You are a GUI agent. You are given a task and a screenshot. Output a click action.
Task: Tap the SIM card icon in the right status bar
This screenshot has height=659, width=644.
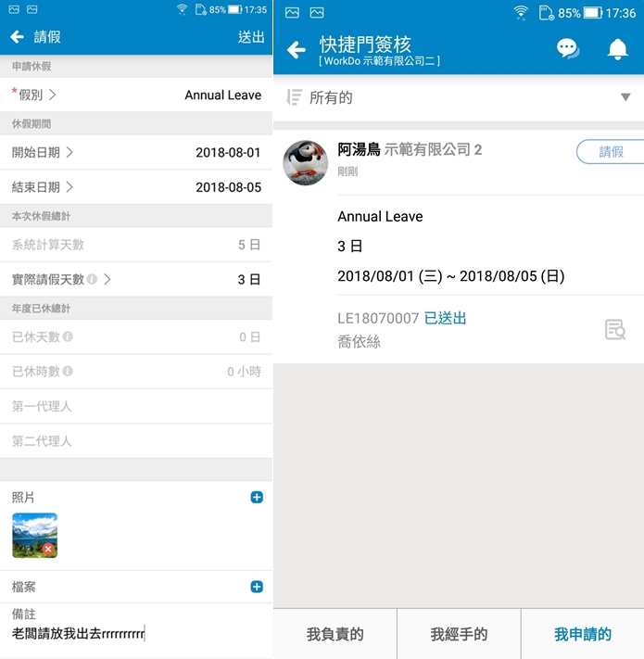546,13
